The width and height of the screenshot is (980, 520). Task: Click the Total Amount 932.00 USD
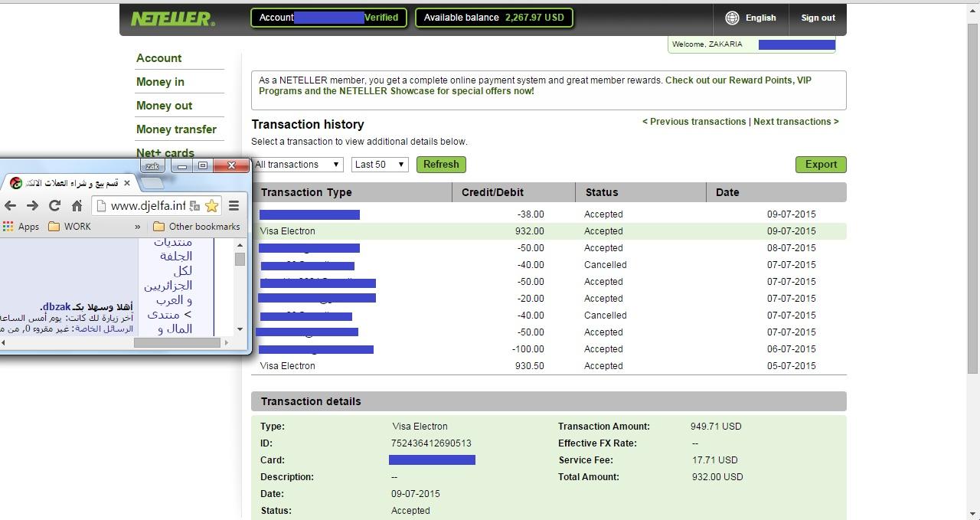(717, 477)
